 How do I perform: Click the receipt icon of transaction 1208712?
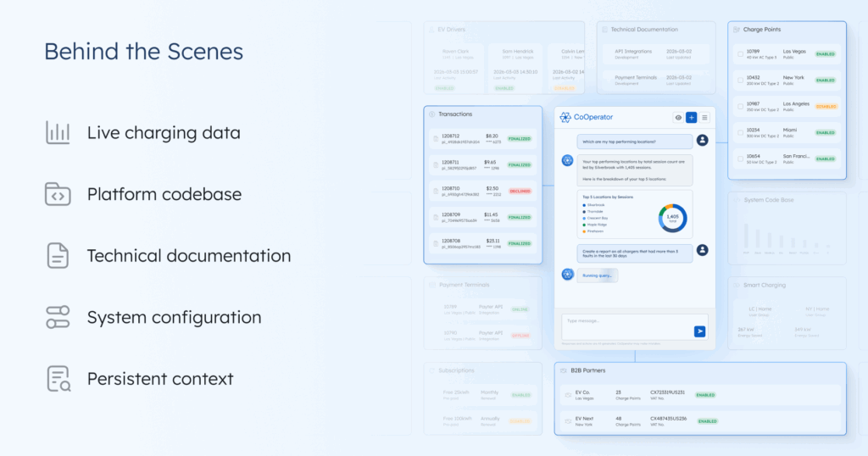(x=436, y=139)
